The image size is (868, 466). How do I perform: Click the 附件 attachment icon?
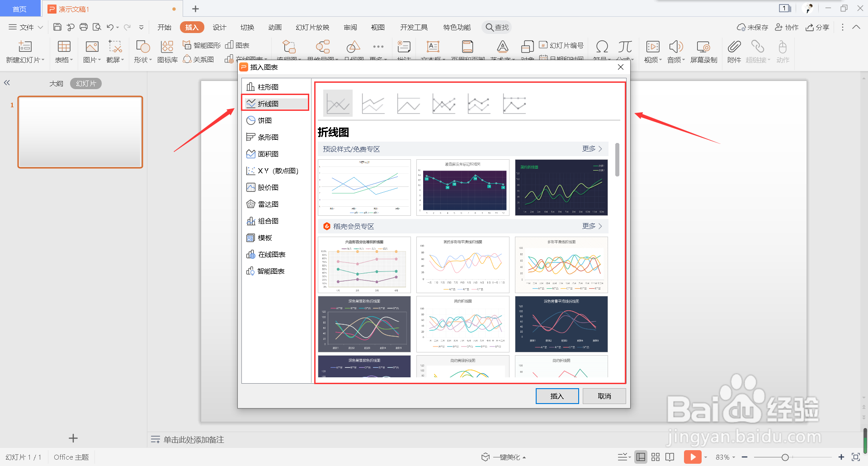coord(734,47)
